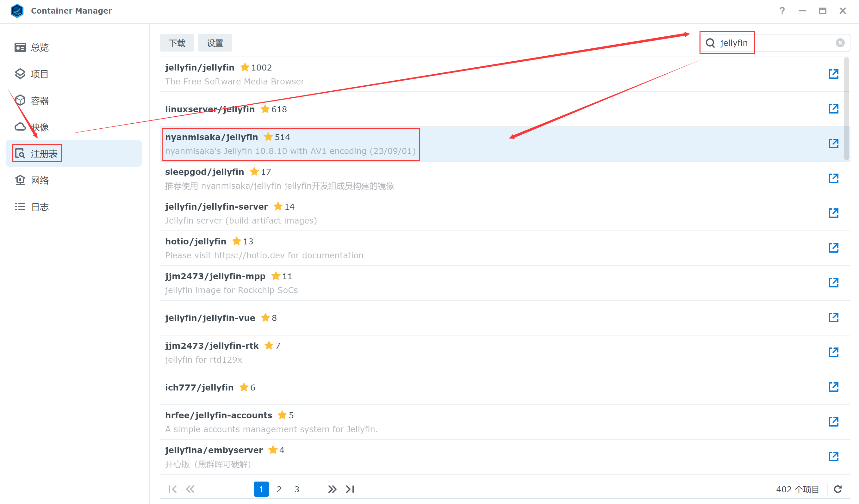Open external link for hrfee/jellyfin-accounts
The height and width of the screenshot is (504, 859).
pos(833,421)
